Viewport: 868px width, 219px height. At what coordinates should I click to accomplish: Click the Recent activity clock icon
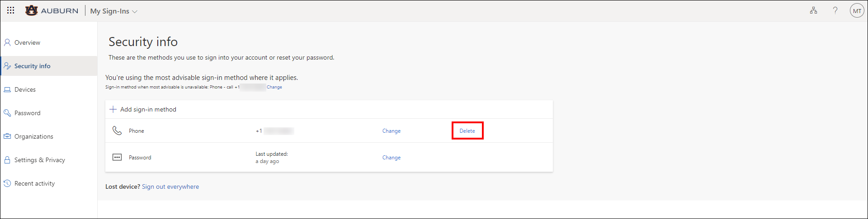pos(7,183)
